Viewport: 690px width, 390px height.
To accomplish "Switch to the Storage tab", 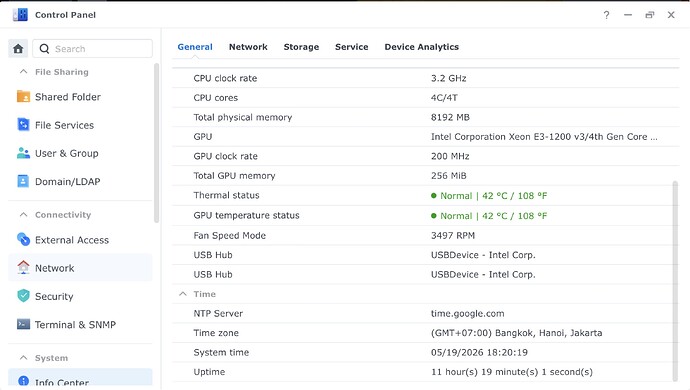I will coord(301,47).
